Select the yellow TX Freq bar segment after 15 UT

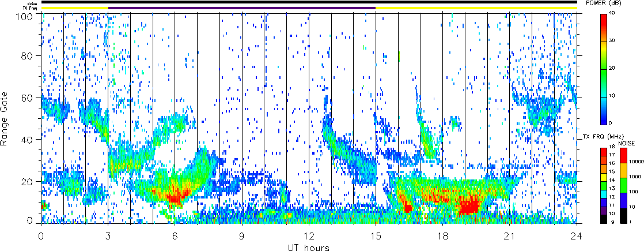[x=476, y=8]
